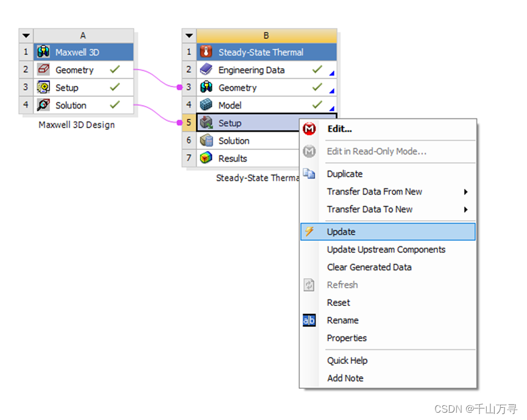Viewport: 527px width, 420px height.
Task: Choose Rename in the context menu
Action: point(388,320)
